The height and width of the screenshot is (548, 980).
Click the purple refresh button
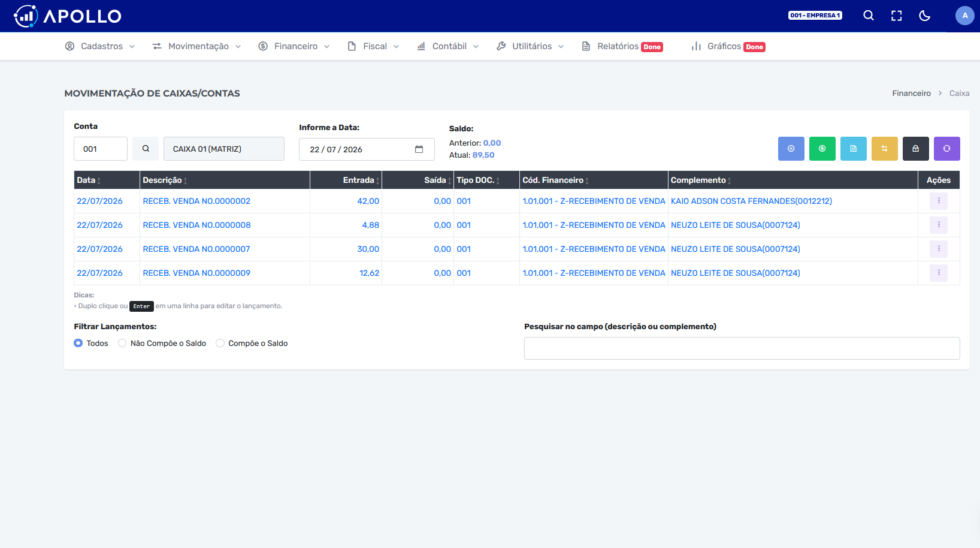click(946, 149)
